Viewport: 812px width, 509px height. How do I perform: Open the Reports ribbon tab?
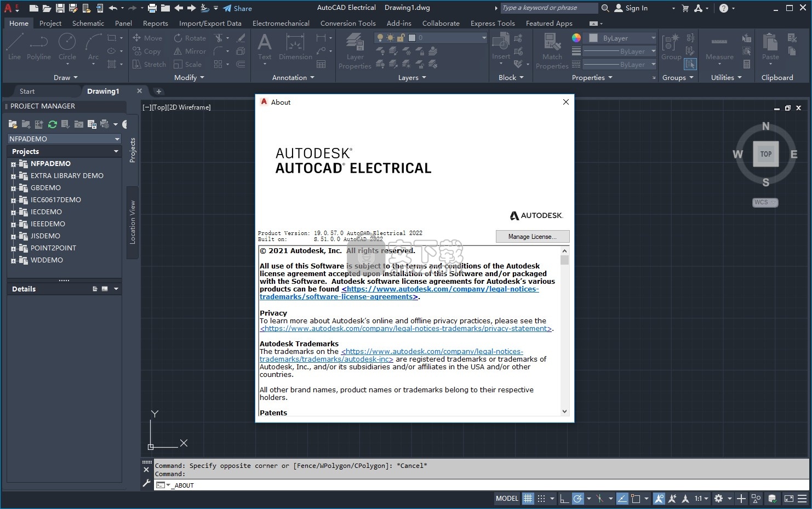pos(156,23)
